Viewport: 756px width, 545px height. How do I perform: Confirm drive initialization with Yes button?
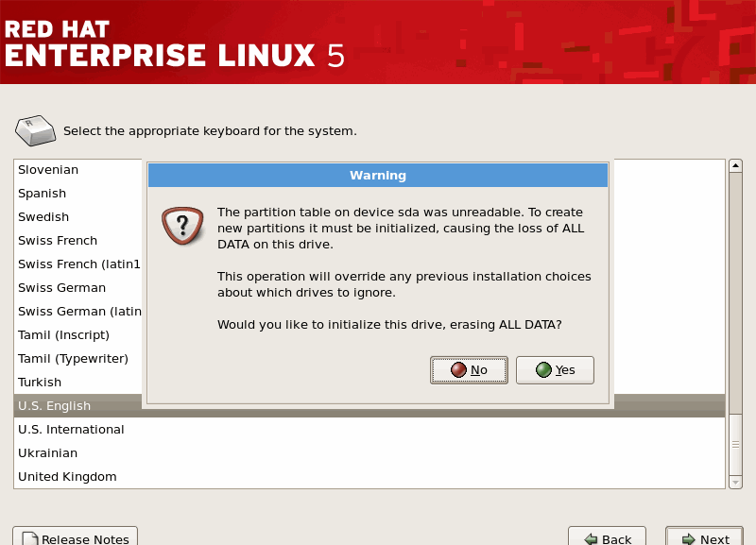(555, 370)
